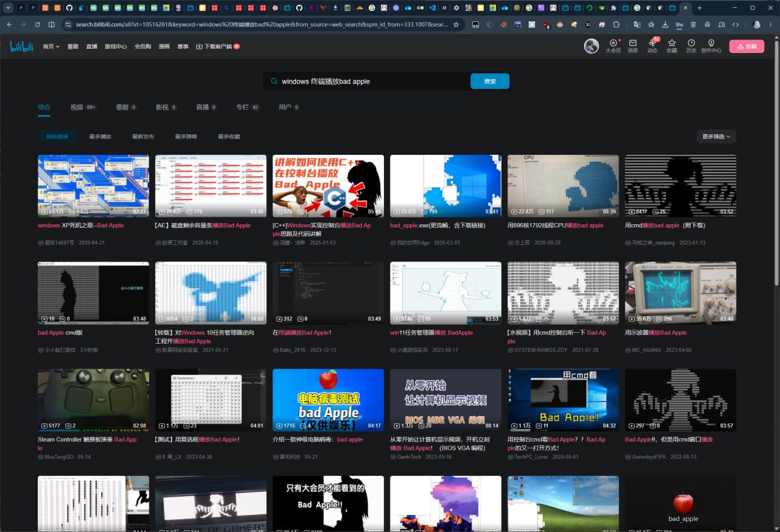The height and width of the screenshot is (532, 780).
Task: Open 大会员 membership icon
Action: (613, 46)
